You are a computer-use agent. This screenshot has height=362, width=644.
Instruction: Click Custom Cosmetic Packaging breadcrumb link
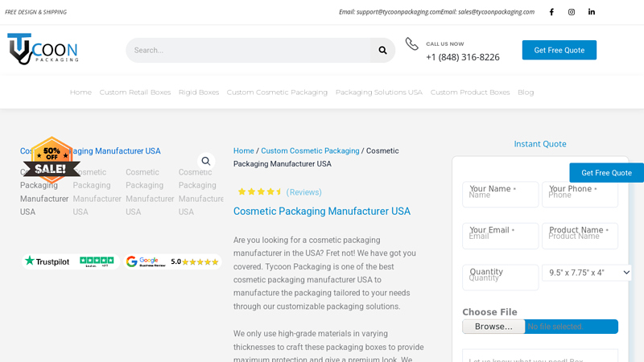(310, 150)
